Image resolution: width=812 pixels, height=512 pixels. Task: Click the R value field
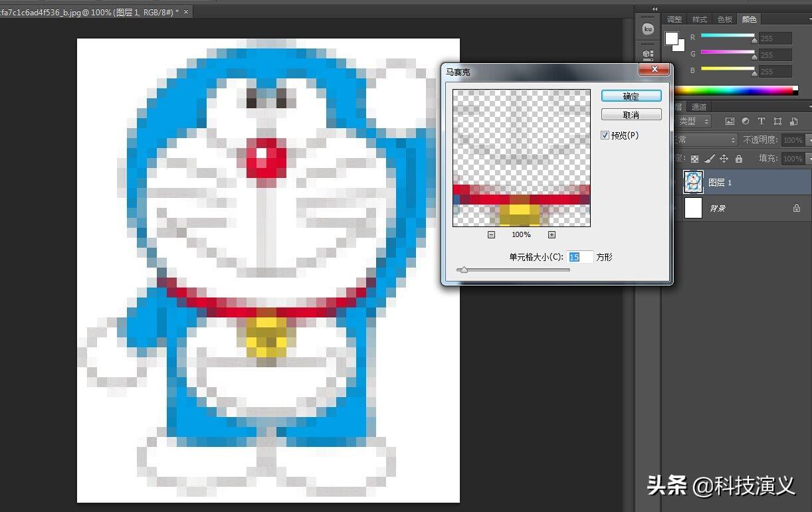(x=775, y=39)
